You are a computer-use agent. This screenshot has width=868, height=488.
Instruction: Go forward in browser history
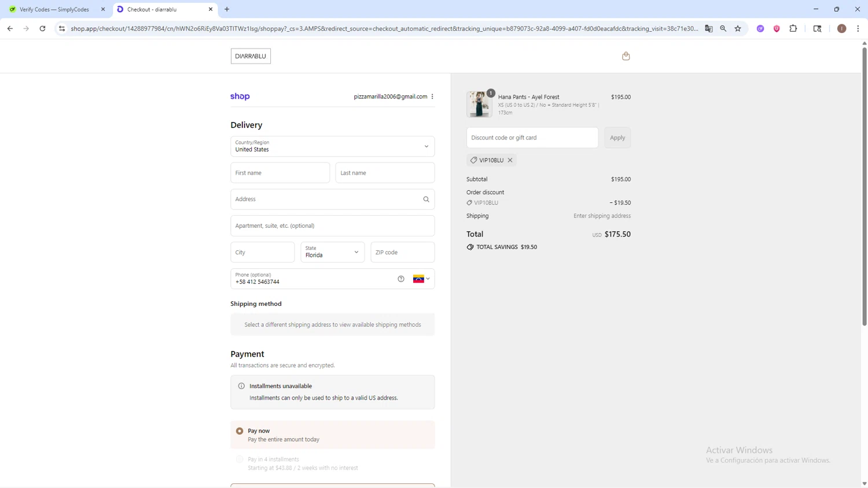coord(26,28)
